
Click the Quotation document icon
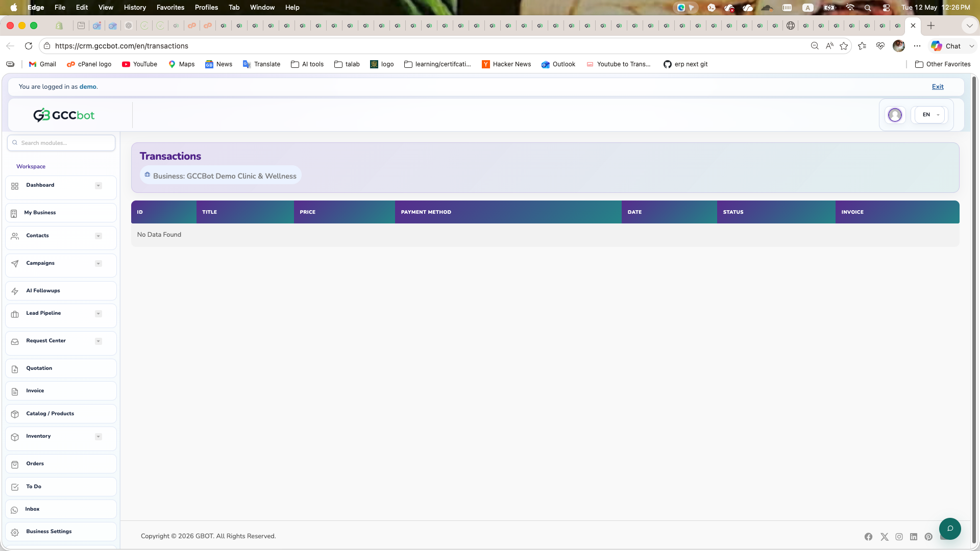(15, 369)
